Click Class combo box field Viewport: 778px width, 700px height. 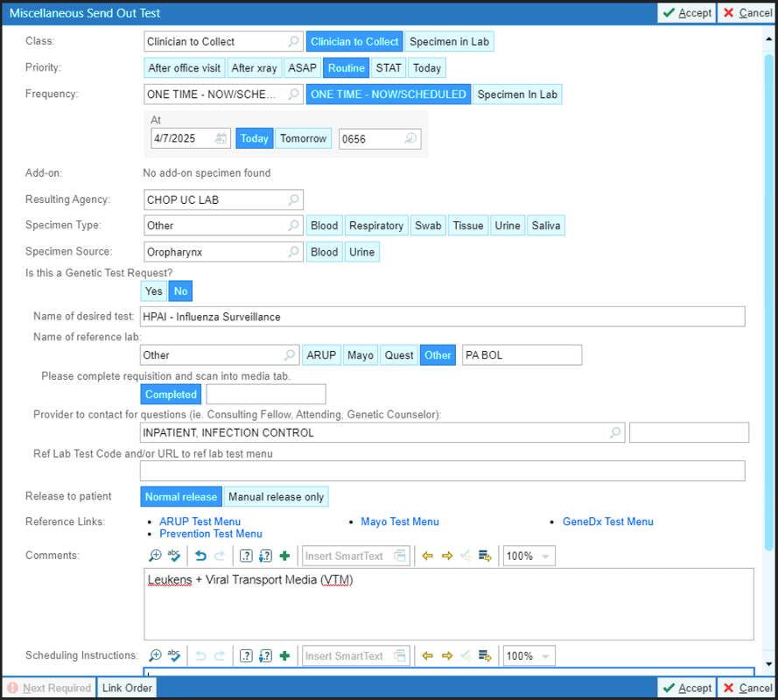[223, 41]
